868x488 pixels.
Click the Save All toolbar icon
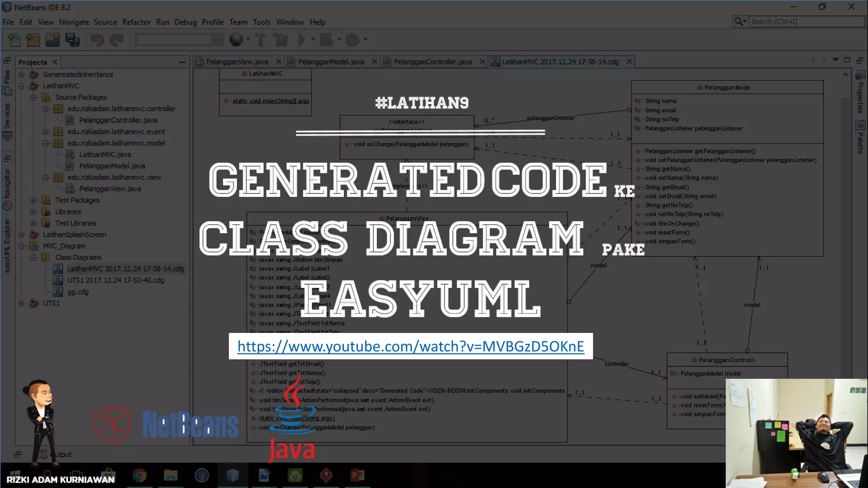click(x=72, y=40)
